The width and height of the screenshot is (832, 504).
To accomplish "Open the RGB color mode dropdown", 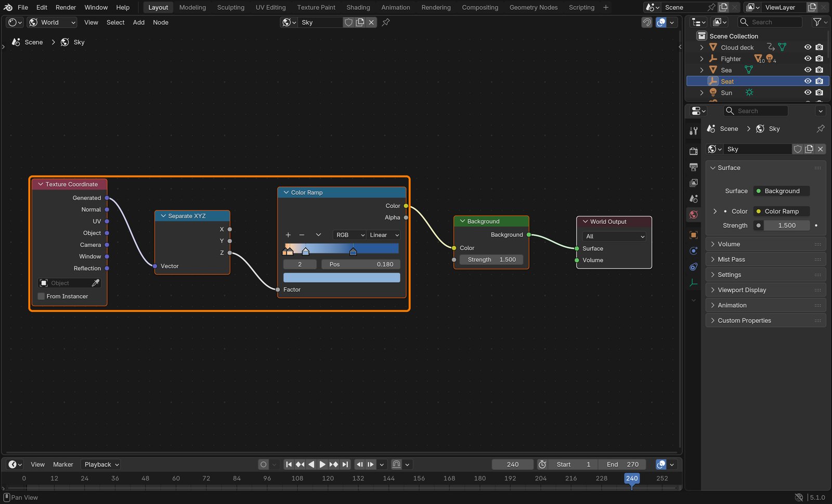I will [x=349, y=235].
